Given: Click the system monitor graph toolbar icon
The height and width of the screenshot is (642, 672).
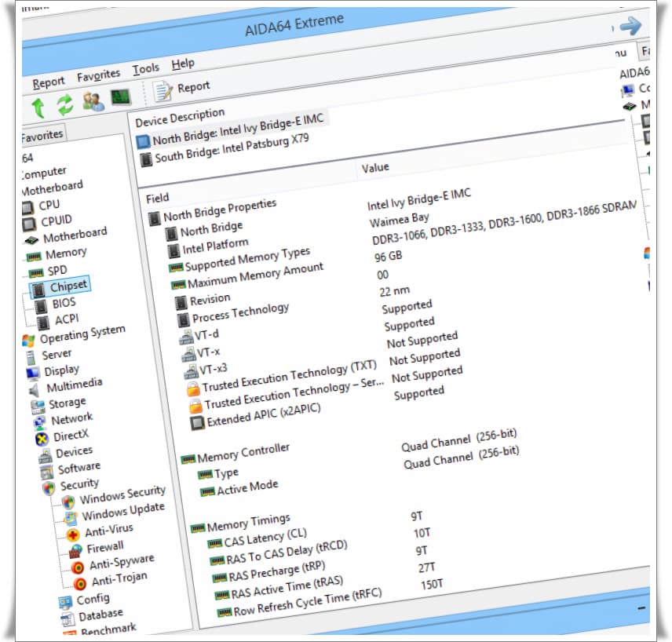Looking at the screenshot, I should [121, 97].
